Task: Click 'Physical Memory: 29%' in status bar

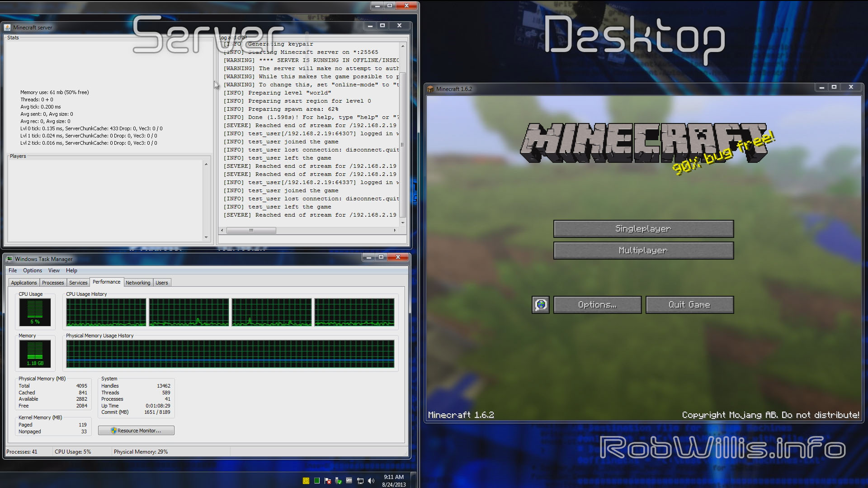Action: tap(141, 452)
